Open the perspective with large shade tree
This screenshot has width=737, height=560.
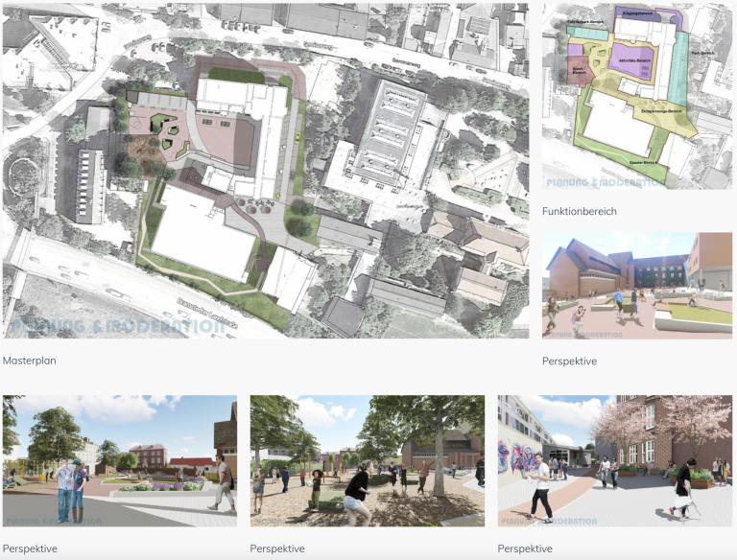pos(368,460)
